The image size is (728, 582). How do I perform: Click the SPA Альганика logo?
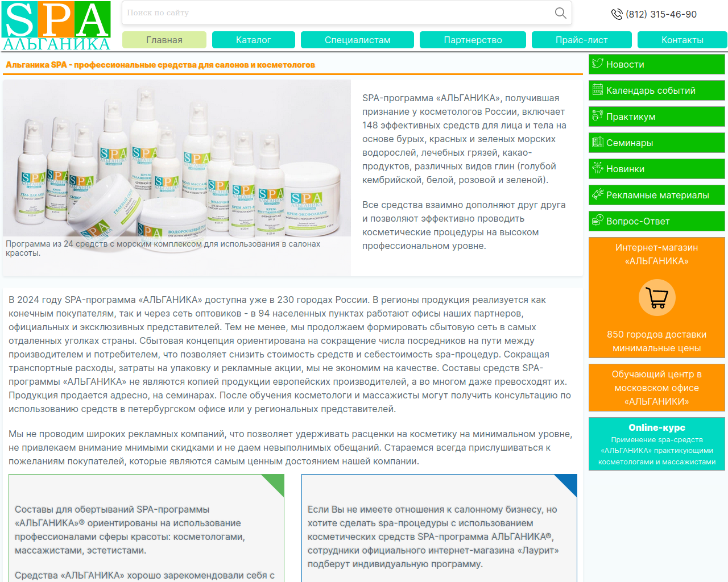[x=56, y=26]
